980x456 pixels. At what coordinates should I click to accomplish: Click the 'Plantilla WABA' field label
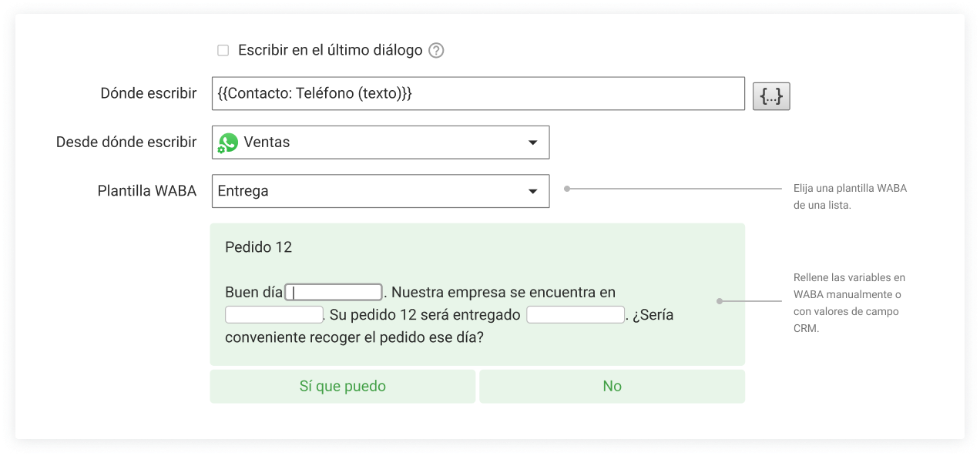[x=146, y=191]
